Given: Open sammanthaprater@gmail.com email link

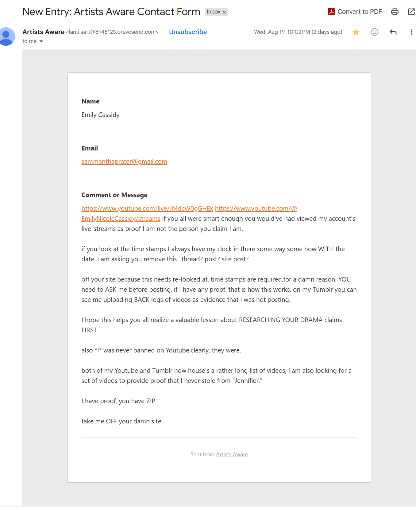Looking at the screenshot, I should 124,162.
